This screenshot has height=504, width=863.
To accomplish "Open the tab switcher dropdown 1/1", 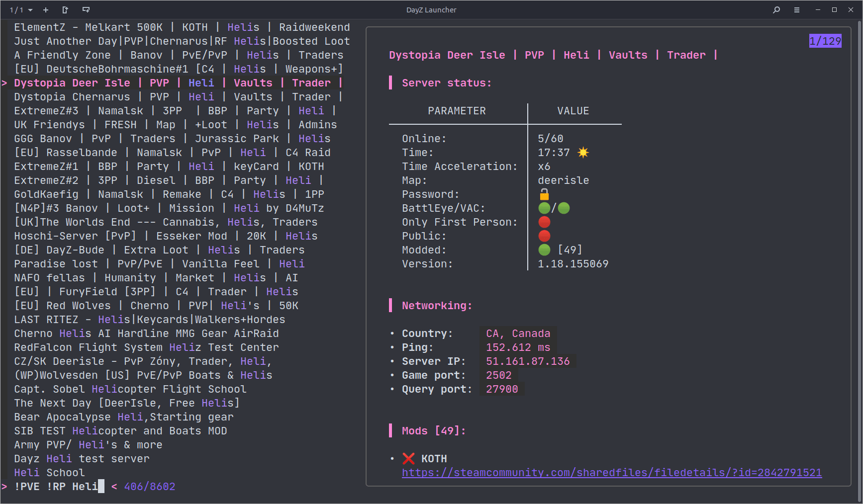I will (x=21, y=10).
